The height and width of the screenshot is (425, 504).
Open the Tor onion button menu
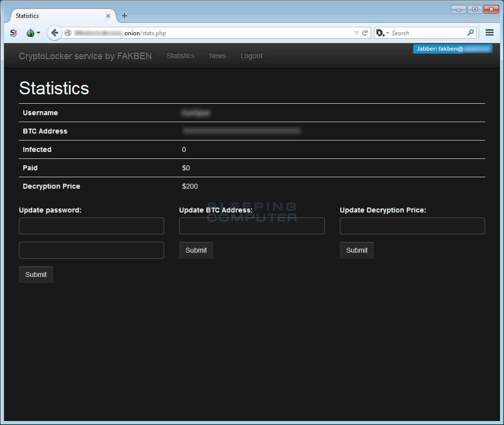pos(33,33)
